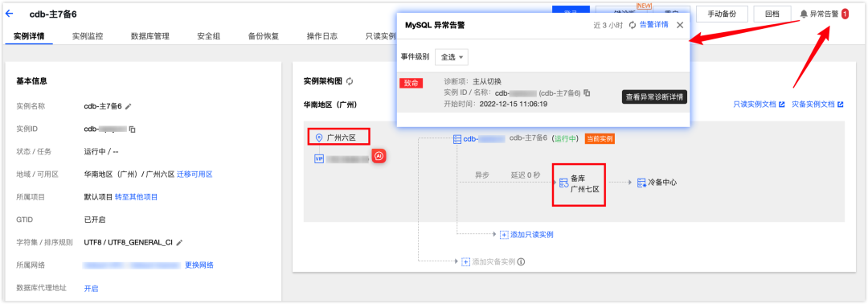Click the 默认项目 value
Image resolution: width=868 pixels, height=304 pixels.
(98, 197)
